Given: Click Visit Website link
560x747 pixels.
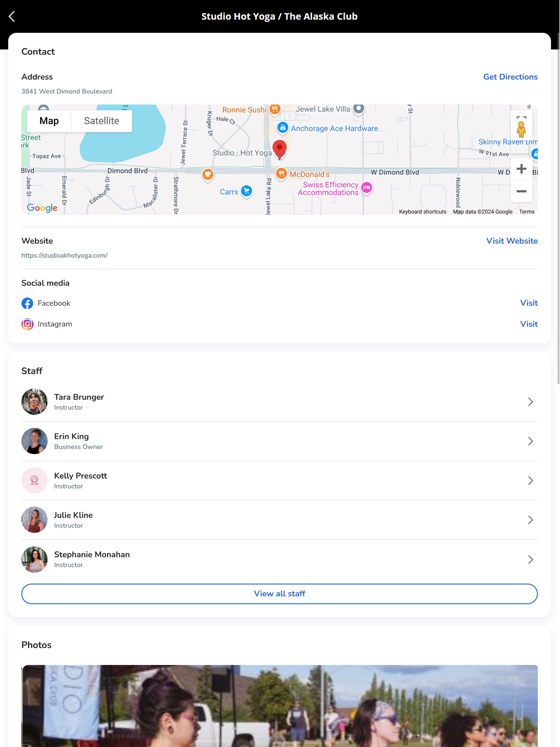Looking at the screenshot, I should pyautogui.click(x=511, y=241).
